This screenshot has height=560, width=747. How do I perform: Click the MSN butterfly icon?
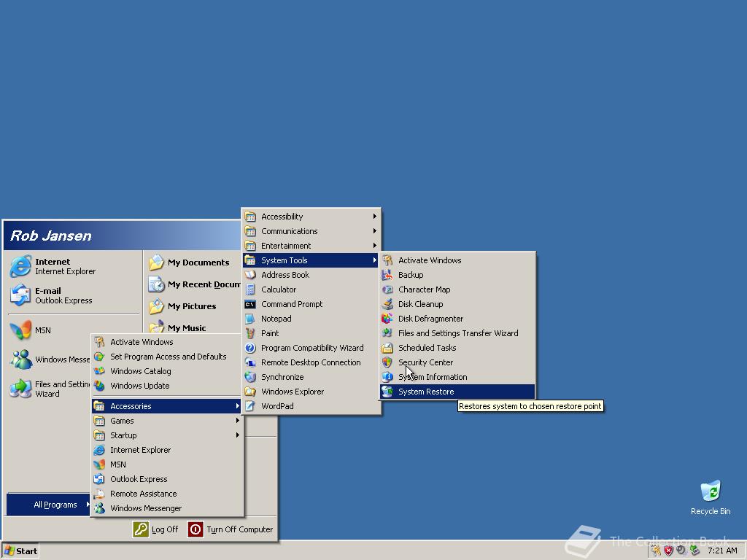coord(20,330)
